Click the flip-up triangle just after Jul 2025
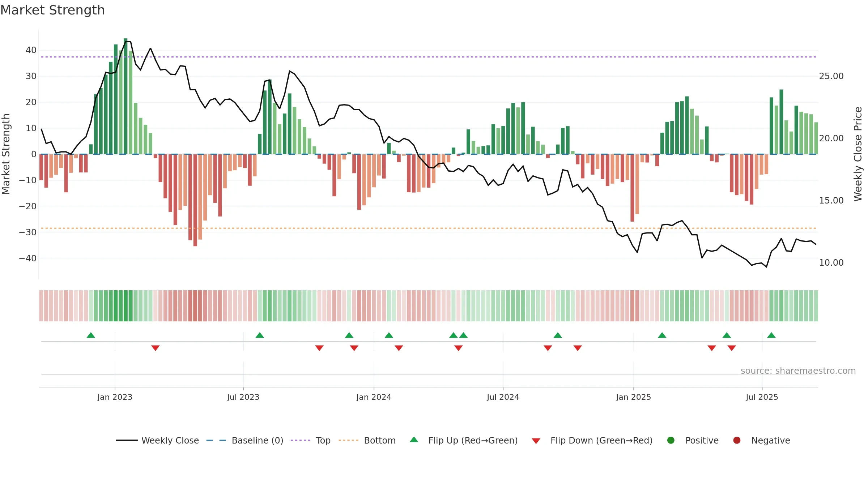Image resolution: width=868 pixels, height=488 pixels. point(771,335)
